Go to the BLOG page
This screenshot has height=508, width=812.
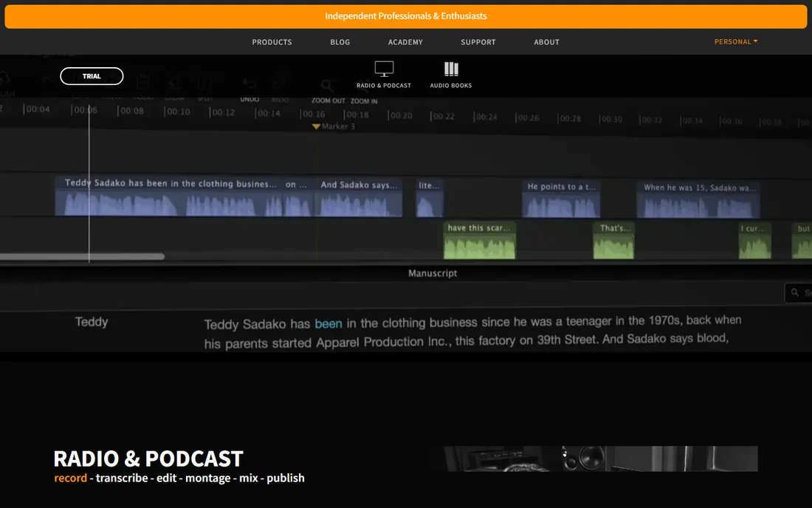(x=340, y=42)
